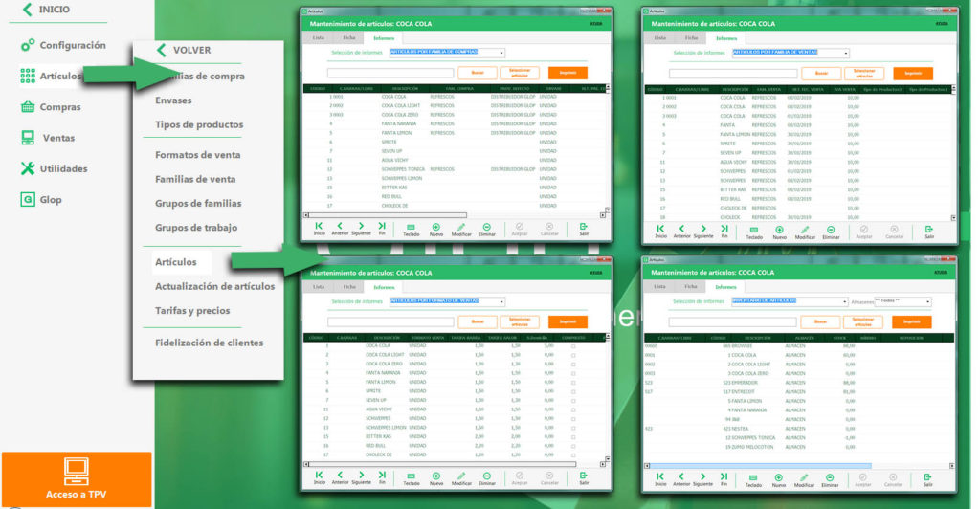Open Actualización de artículos

click(x=214, y=287)
